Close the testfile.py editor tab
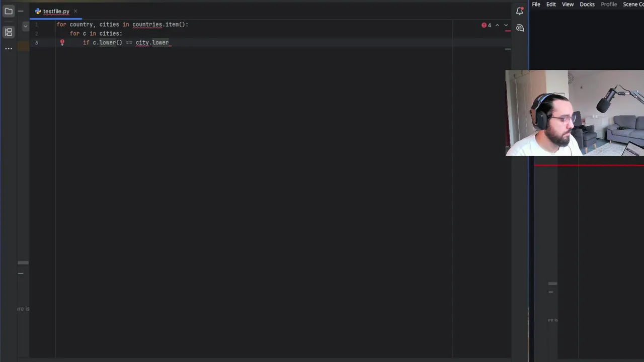Viewport: 644px width, 362px height. (75, 11)
